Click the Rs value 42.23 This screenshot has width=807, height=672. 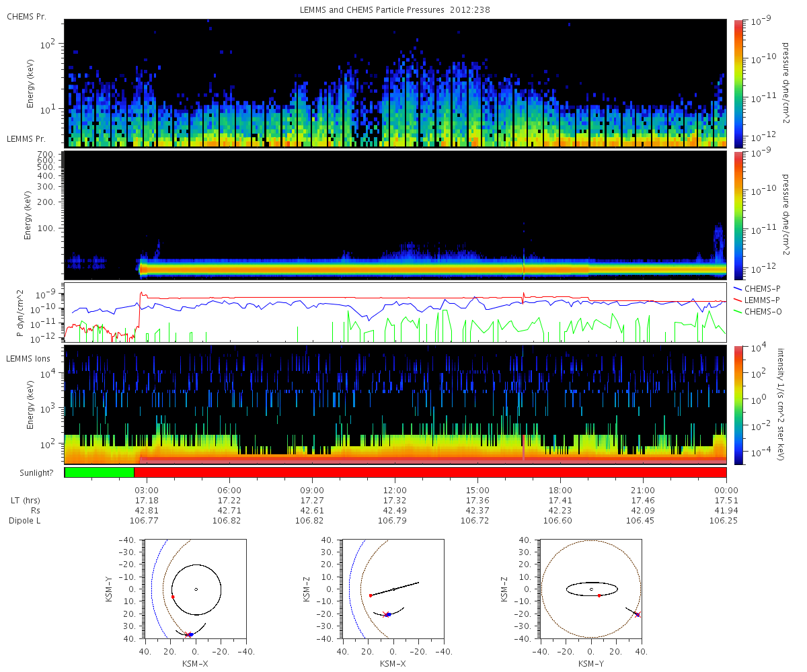(560, 511)
